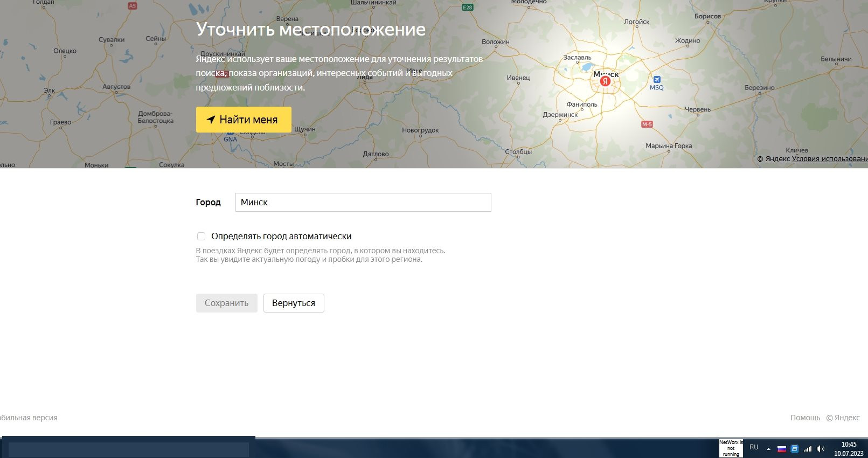
Task: Click the M-5 road badge on the map
Action: (x=647, y=124)
